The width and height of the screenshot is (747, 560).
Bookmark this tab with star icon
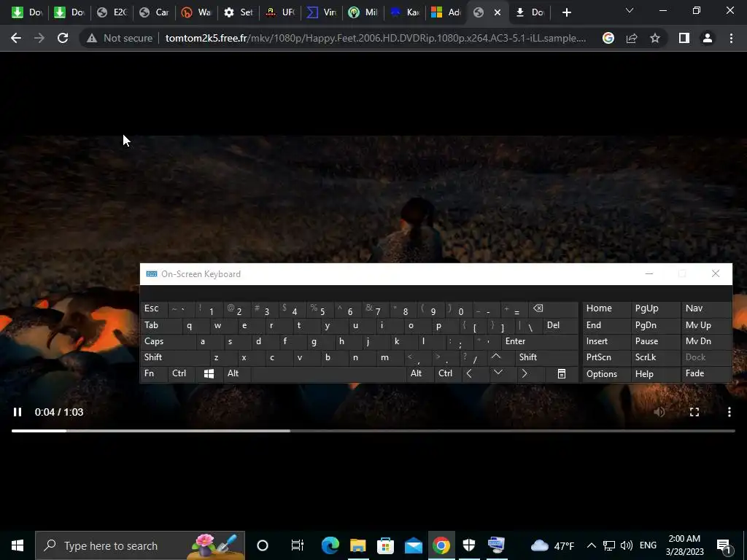point(655,38)
